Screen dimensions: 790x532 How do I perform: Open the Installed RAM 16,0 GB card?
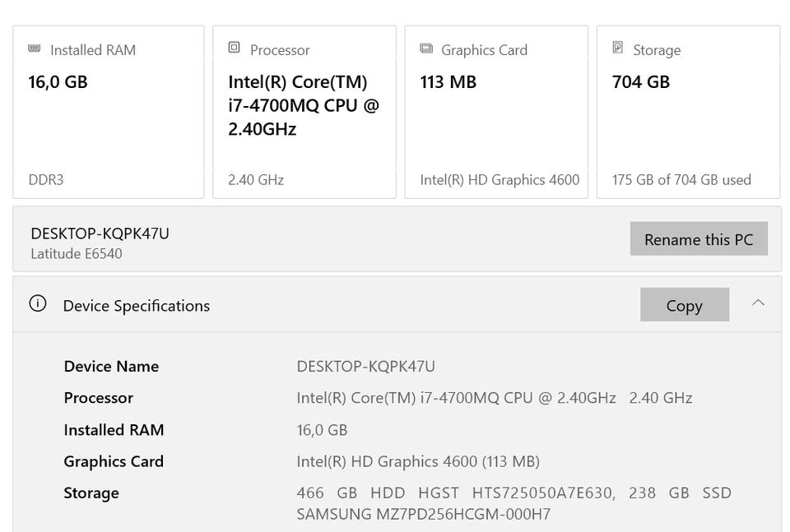pyautogui.click(x=108, y=112)
